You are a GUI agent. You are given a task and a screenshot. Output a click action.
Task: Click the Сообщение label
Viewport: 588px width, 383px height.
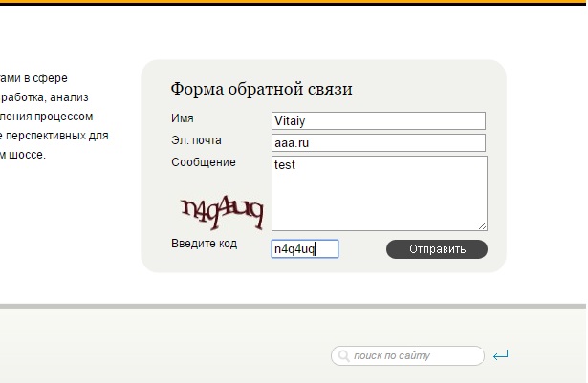pyautogui.click(x=204, y=162)
